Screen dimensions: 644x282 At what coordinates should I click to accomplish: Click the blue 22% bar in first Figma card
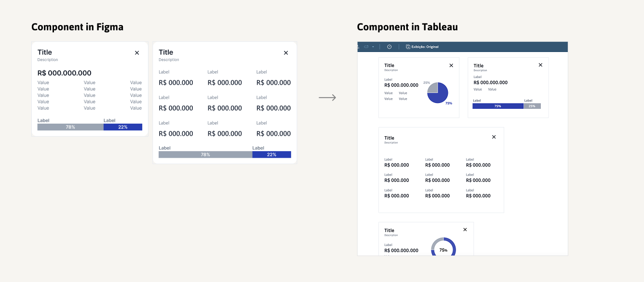(x=123, y=127)
